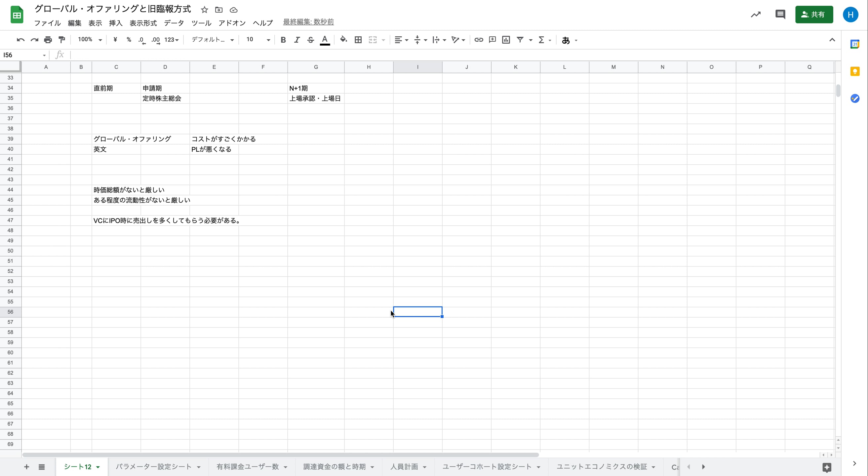Open Google Keep side panel icon

pyautogui.click(x=854, y=71)
